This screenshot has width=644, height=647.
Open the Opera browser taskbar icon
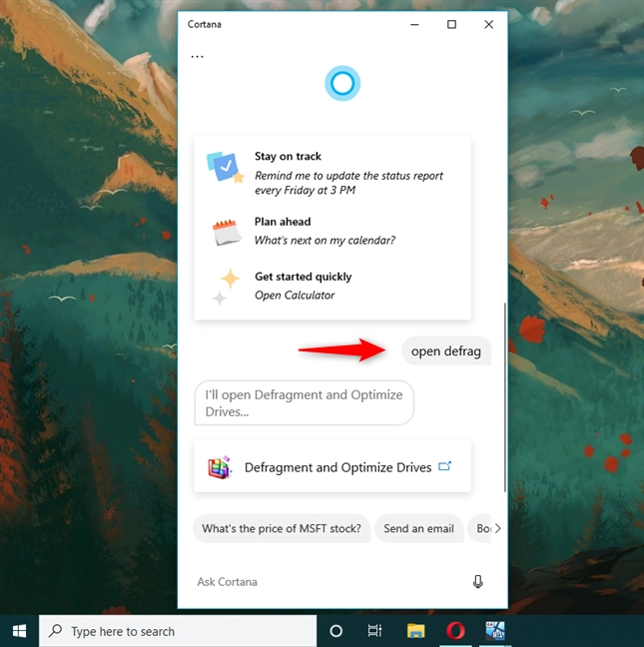[x=455, y=631]
